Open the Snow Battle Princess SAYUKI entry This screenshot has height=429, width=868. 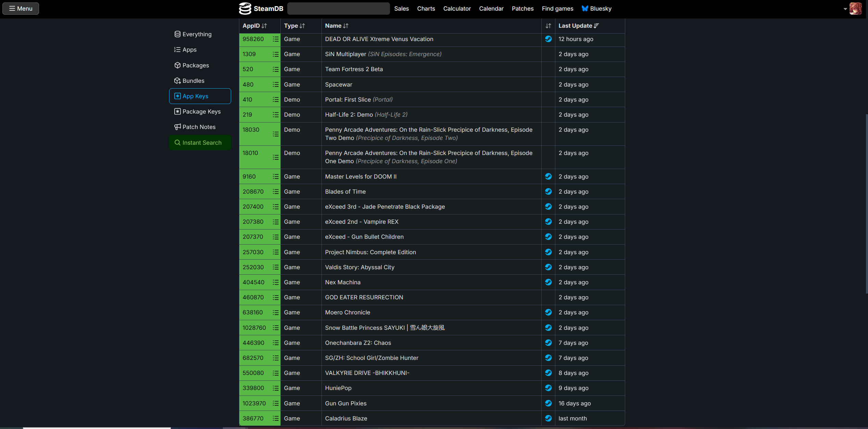click(385, 328)
